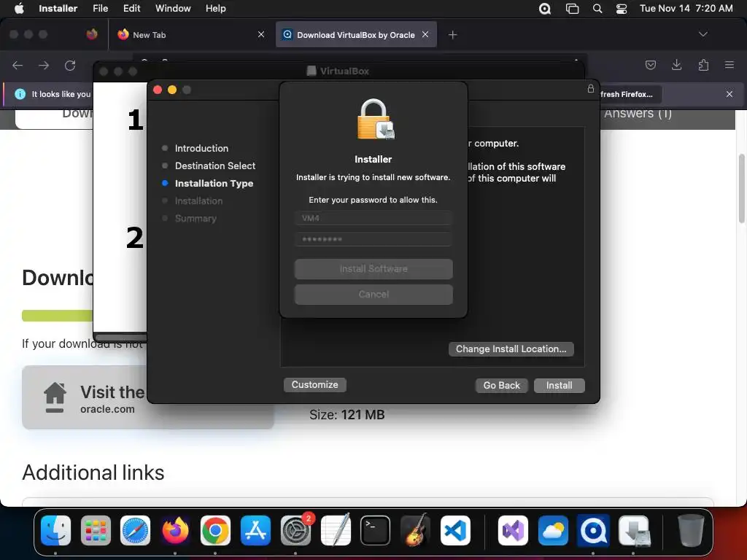Image resolution: width=747 pixels, height=560 pixels.
Task: Open the Edit menu
Action: pyautogui.click(x=131, y=8)
